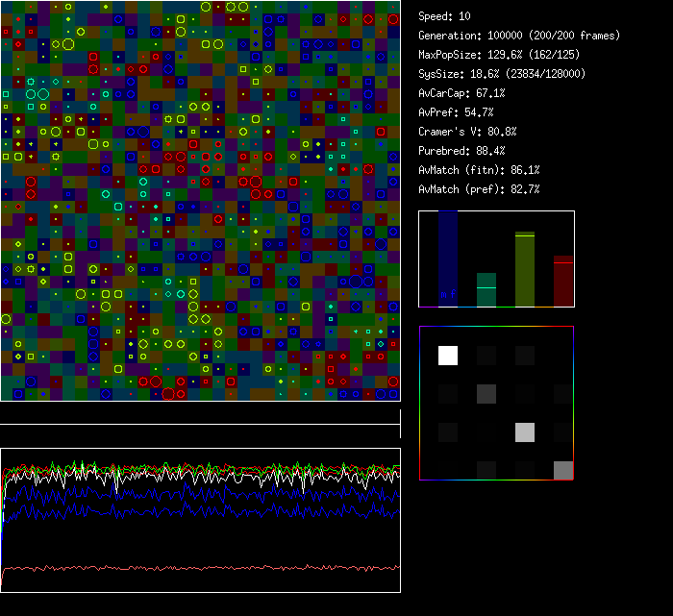Select the dark red histogram bar
The image size is (673, 616).
click(563, 281)
